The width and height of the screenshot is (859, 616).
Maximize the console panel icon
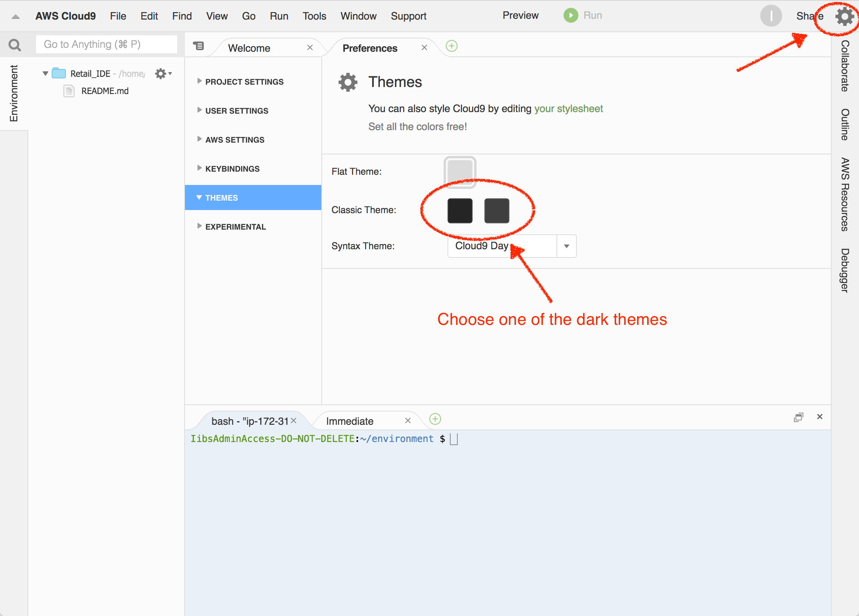pyautogui.click(x=798, y=417)
